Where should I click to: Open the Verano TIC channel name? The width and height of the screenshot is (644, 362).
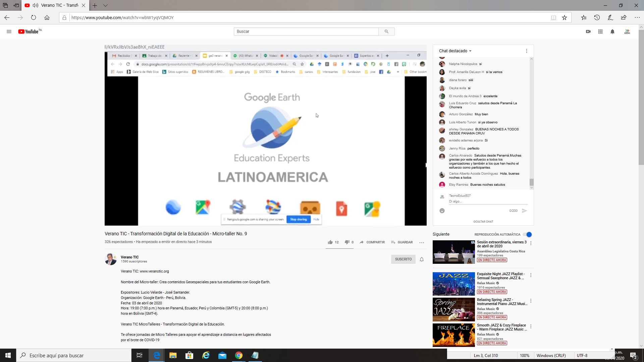click(x=129, y=257)
